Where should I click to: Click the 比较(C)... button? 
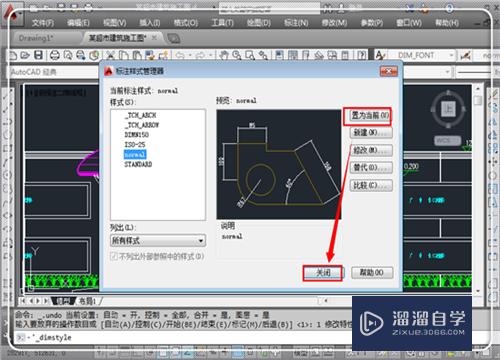371,185
